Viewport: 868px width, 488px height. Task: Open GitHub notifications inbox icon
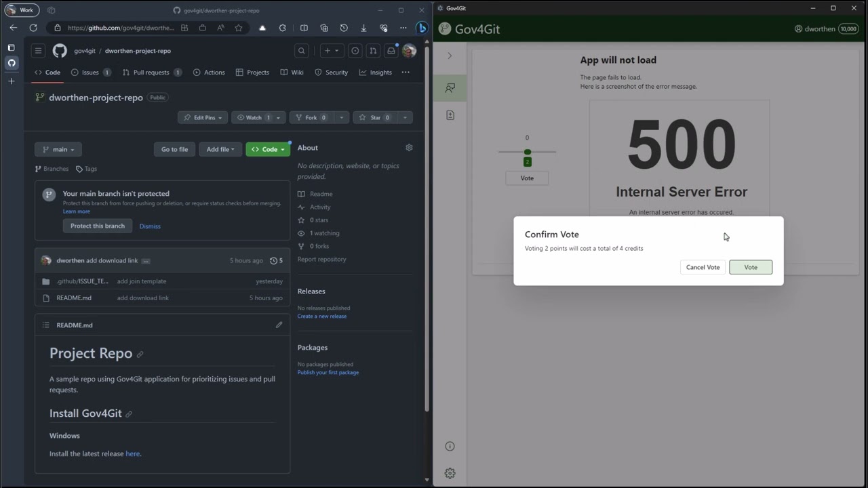coord(391,51)
